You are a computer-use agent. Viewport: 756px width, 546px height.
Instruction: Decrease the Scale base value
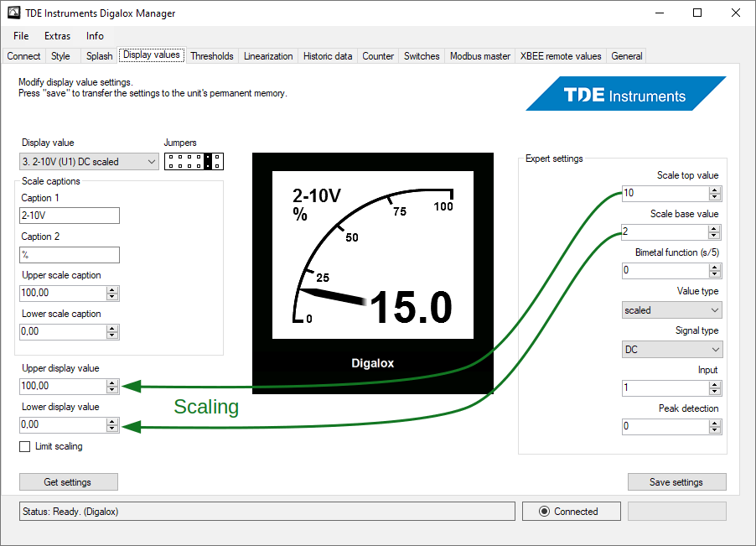click(715, 236)
